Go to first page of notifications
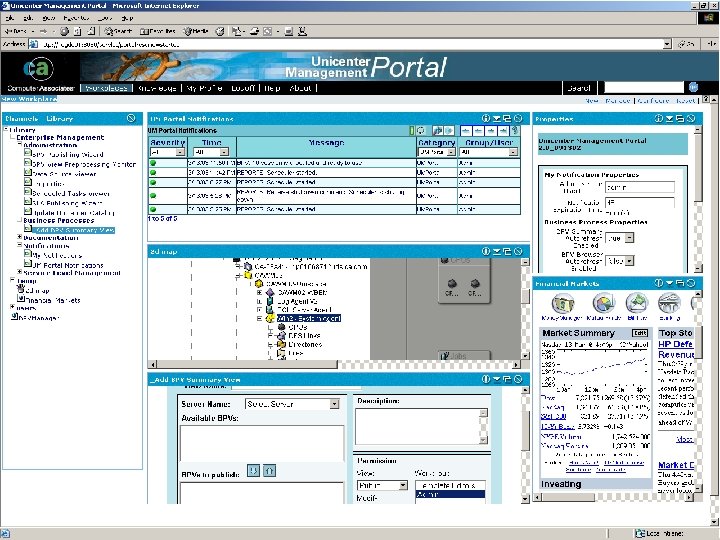This screenshot has width=720, height=540. 466,131
